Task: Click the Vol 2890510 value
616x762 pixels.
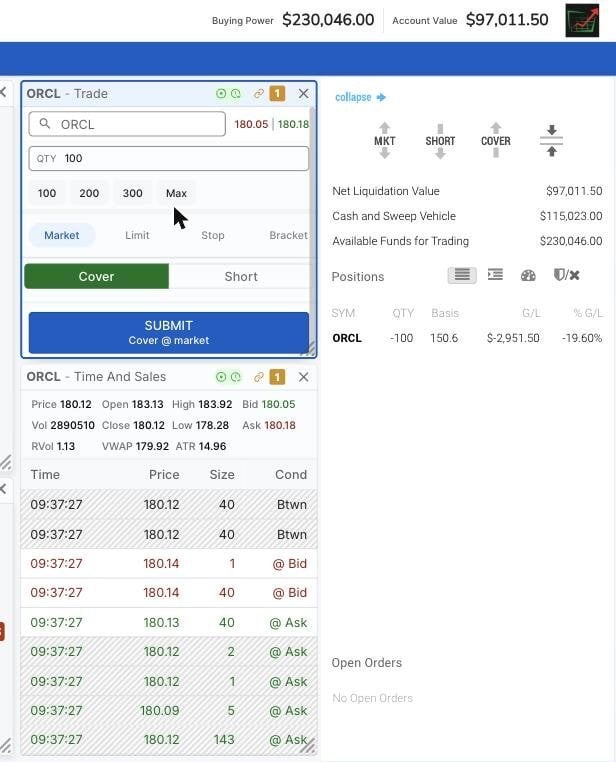Action: [72, 425]
